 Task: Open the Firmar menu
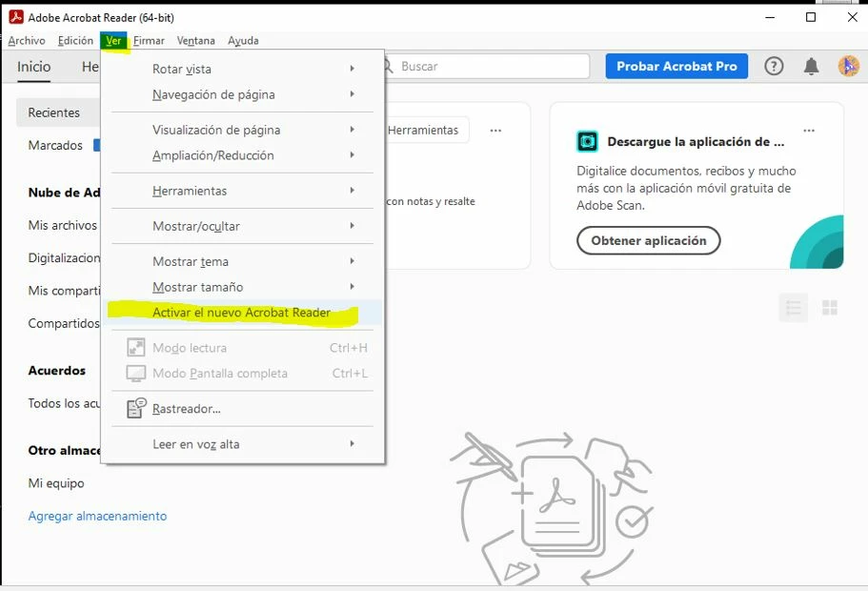tap(149, 40)
